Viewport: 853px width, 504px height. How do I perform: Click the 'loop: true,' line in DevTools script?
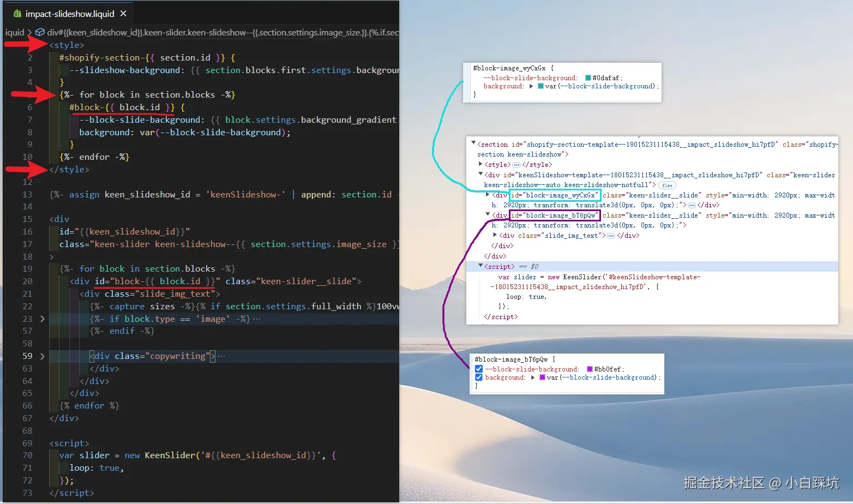pyautogui.click(x=526, y=297)
